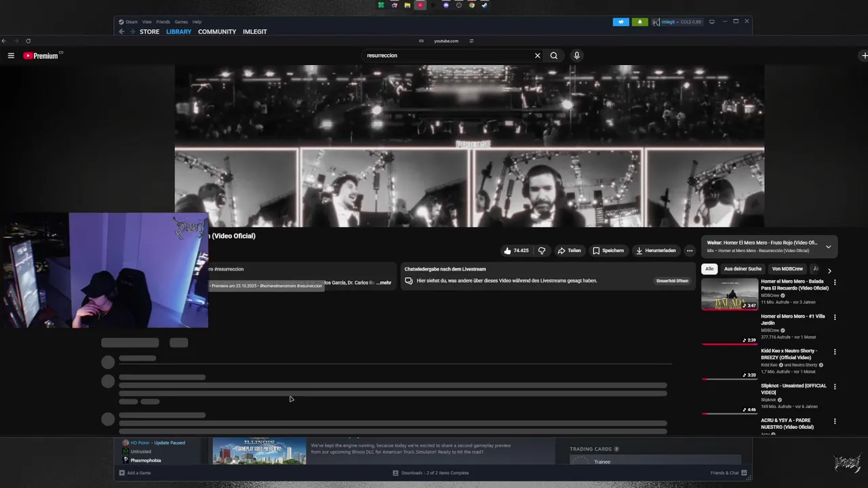Click Add a Game in Steam

[x=135, y=473]
